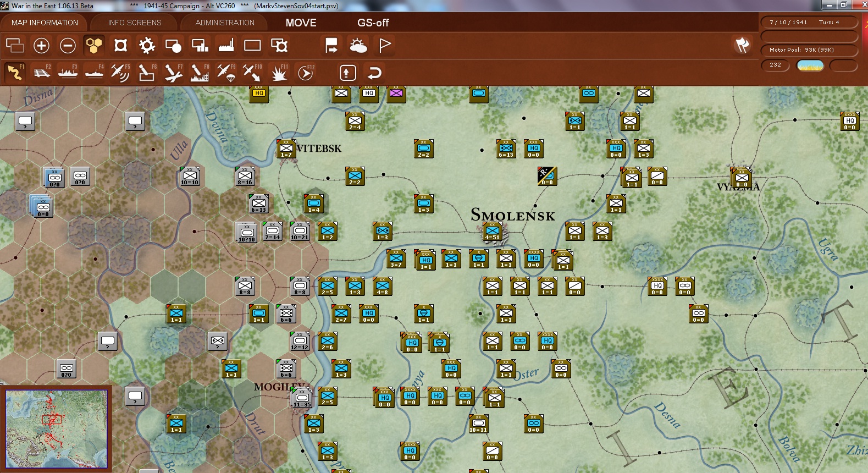Select the grey 10=21 unit counter
The image size is (868, 473).
(x=300, y=232)
